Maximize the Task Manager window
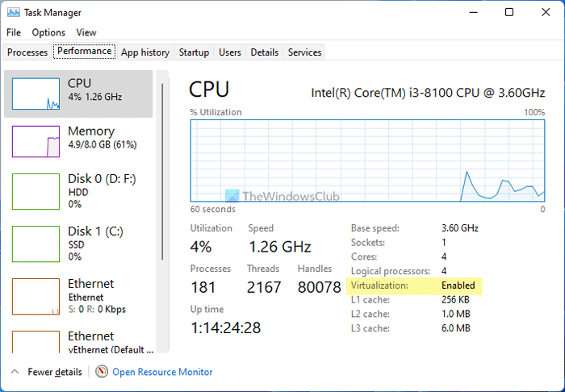565x392 pixels. point(509,12)
